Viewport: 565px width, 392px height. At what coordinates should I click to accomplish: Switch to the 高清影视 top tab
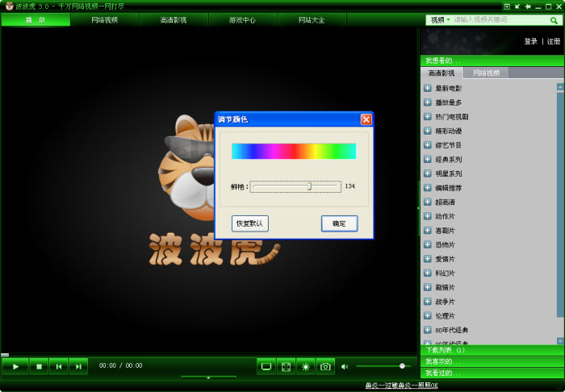tap(174, 19)
